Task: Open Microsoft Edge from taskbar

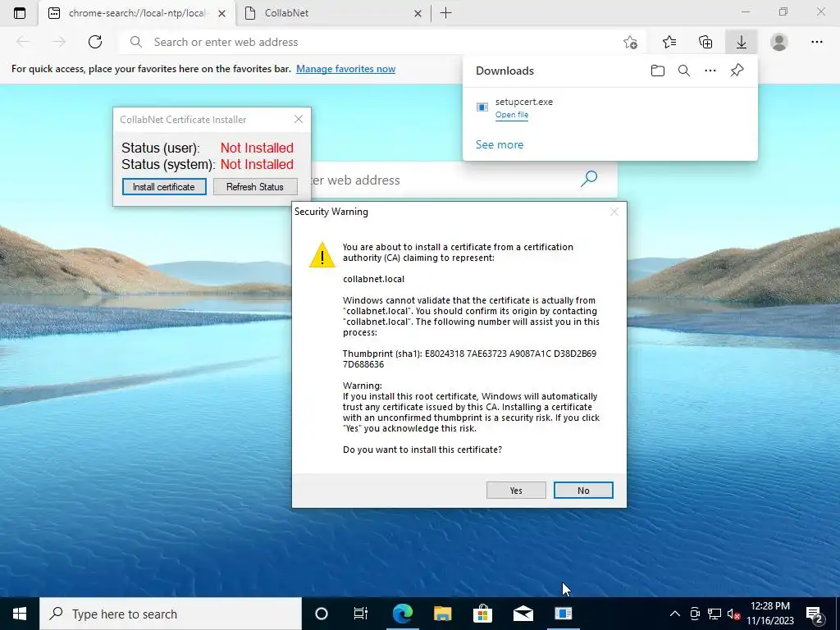Action: coord(402,614)
